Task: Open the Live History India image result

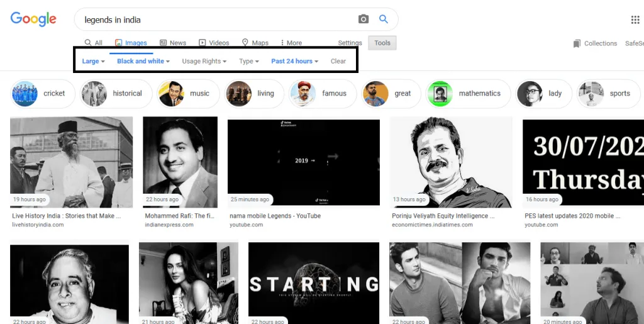Action: (x=72, y=162)
